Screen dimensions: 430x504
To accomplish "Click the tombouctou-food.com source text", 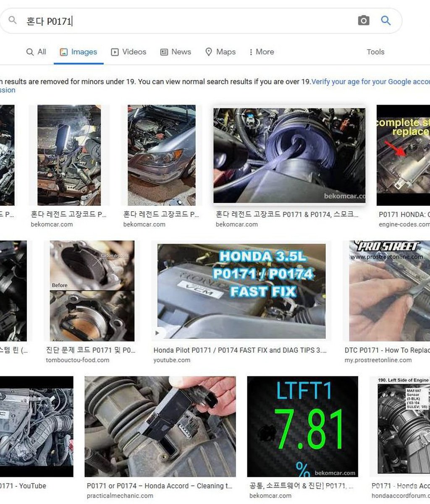I will [x=77, y=360].
